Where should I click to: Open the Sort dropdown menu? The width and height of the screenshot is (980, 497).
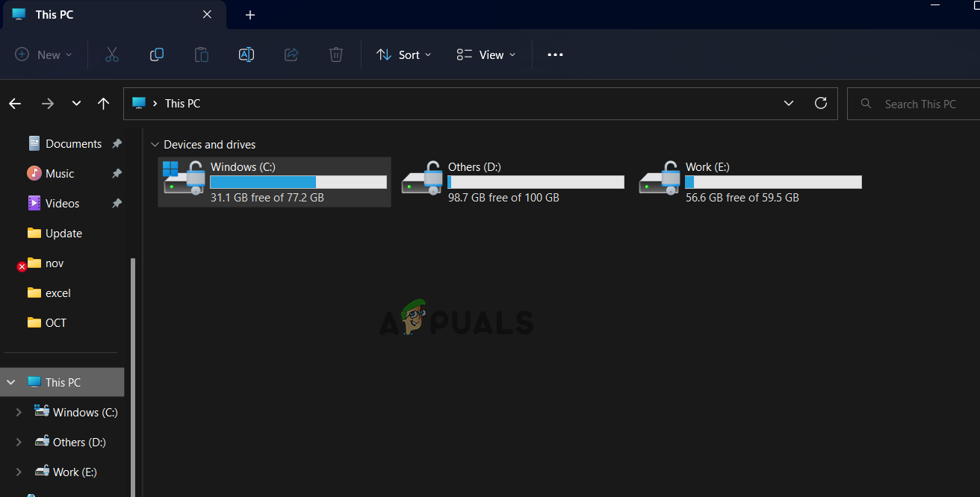point(403,54)
